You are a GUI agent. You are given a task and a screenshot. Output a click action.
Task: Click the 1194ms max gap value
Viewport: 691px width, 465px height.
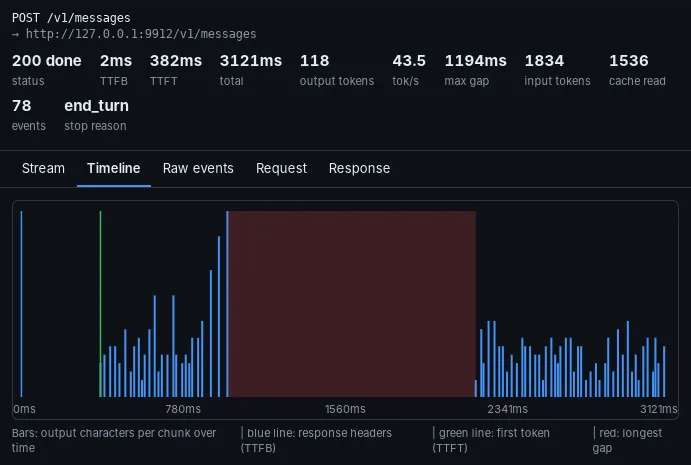(476, 61)
